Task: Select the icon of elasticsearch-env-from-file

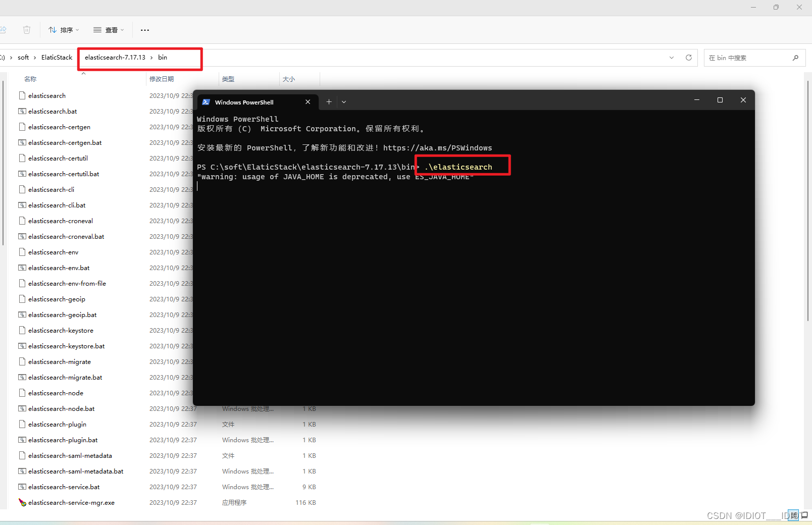Action: pos(22,283)
